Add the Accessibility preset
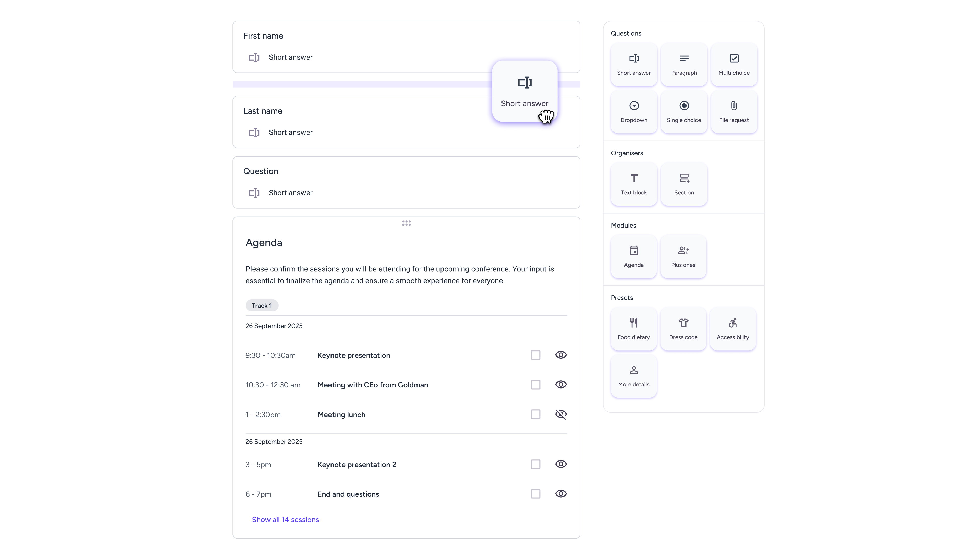980x551 pixels. point(733,329)
